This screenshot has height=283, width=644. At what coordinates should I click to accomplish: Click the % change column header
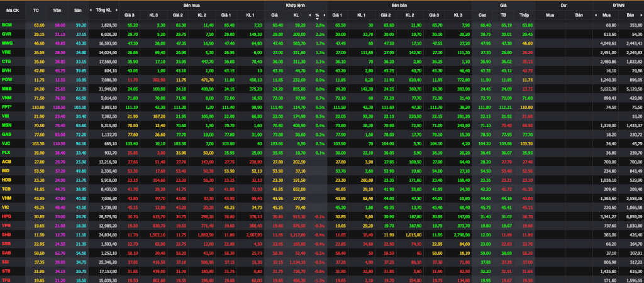[317, 15]
